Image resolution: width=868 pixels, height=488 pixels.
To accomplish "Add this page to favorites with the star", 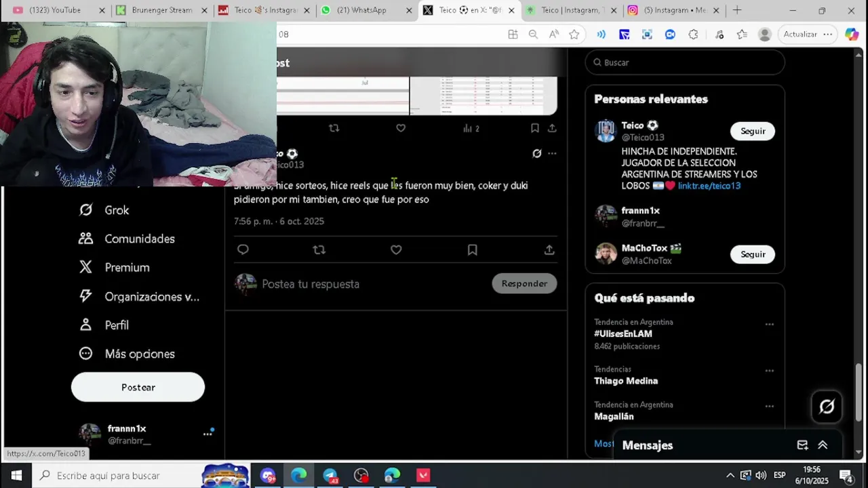I will pos(574,35).
